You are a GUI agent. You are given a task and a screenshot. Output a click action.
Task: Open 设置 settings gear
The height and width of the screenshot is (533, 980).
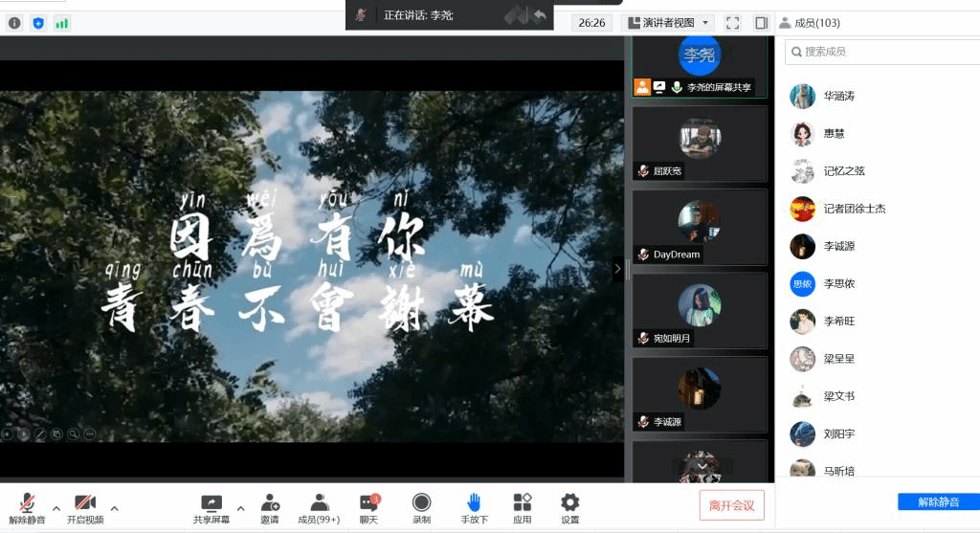569,507
